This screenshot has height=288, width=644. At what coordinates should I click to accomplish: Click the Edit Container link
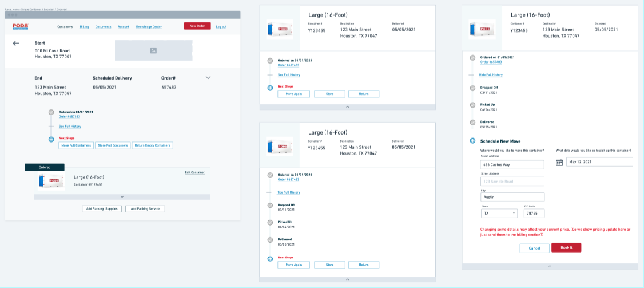tap(194, 172)
